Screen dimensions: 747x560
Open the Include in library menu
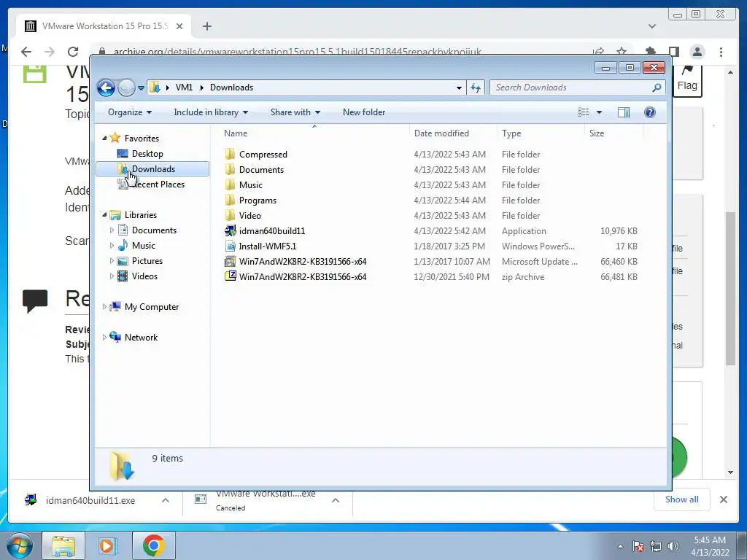(x=211, y=112)
